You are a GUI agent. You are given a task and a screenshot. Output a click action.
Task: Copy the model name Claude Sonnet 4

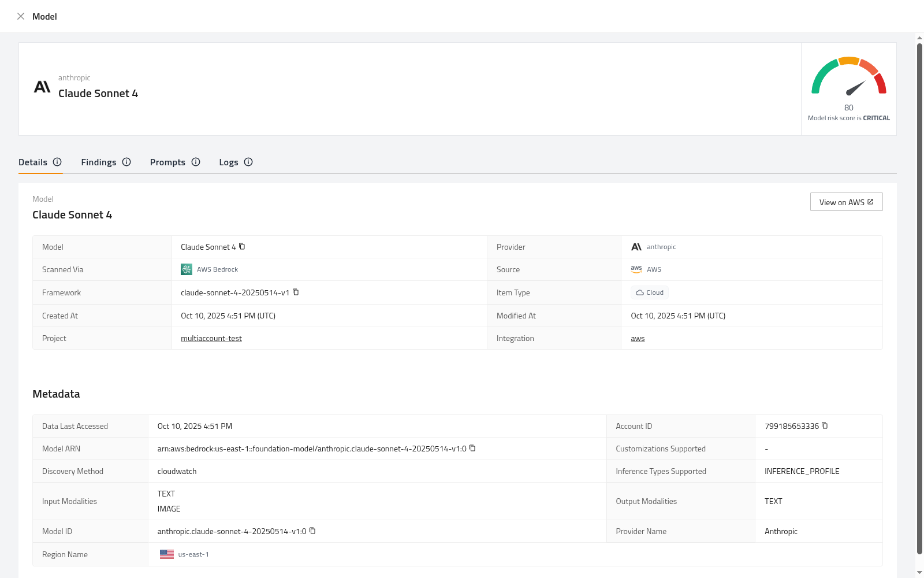click(x=242, y=246)
